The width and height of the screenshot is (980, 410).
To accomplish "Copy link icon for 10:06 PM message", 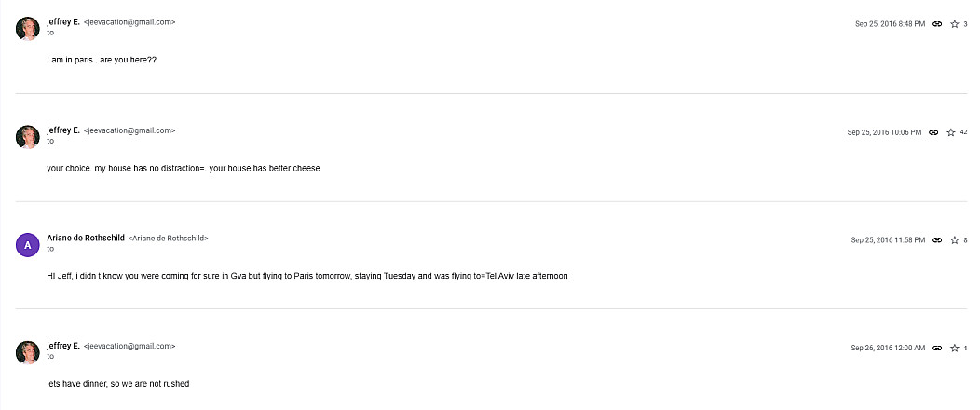I will coord(933,132).
